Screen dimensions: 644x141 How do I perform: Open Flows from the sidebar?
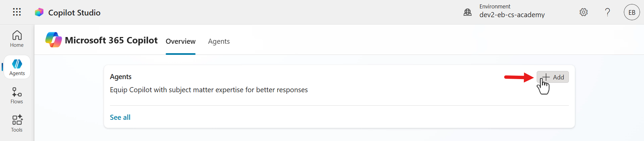(x=17, y=96)
